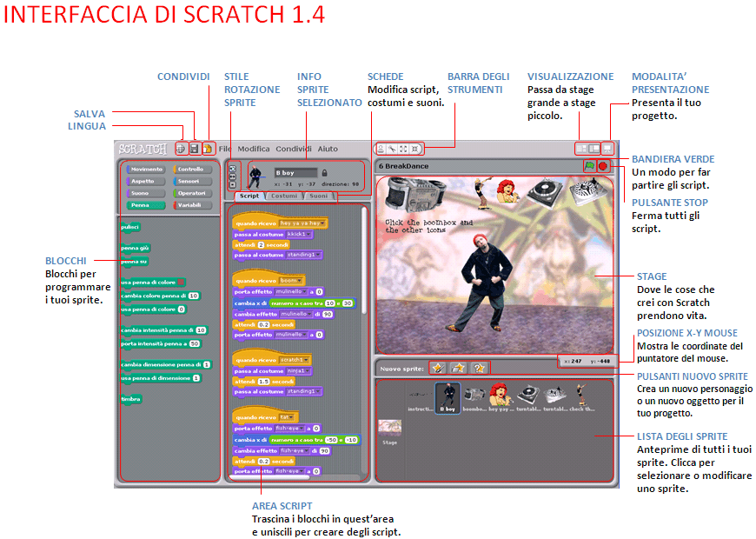The height and width of the screenshot is (539, 756).
Task: Show the Variabili block category
Action: [192, 205]
